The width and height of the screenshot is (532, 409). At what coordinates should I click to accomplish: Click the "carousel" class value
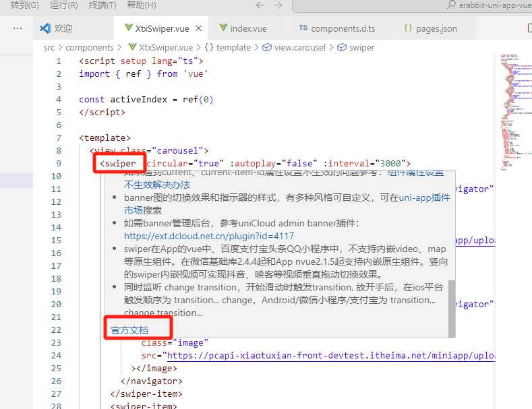click(x=177, y=150)
